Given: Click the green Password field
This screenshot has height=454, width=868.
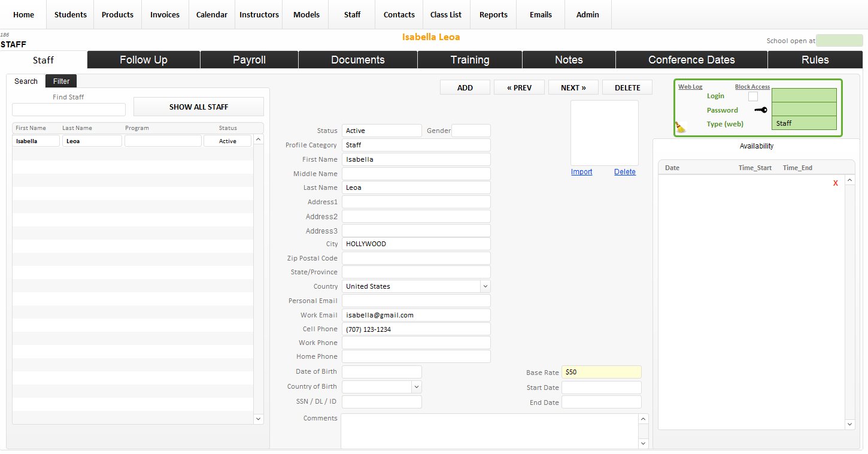Looking at the screenshot, I should coord(804,109).
